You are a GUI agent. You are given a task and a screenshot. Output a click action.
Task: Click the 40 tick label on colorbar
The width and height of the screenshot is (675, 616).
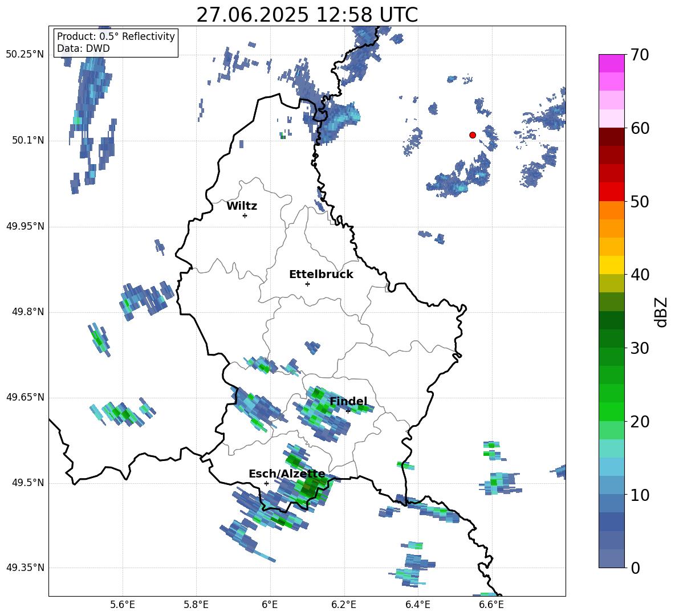click(x=640, y=275)
